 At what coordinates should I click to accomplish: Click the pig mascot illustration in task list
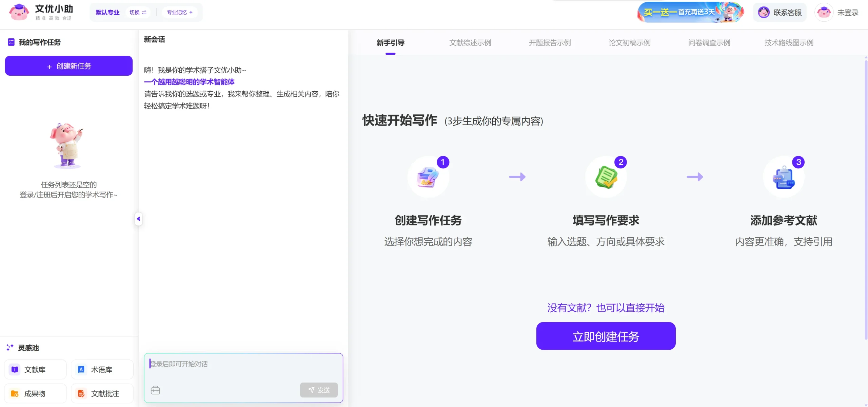click(67, 146)
